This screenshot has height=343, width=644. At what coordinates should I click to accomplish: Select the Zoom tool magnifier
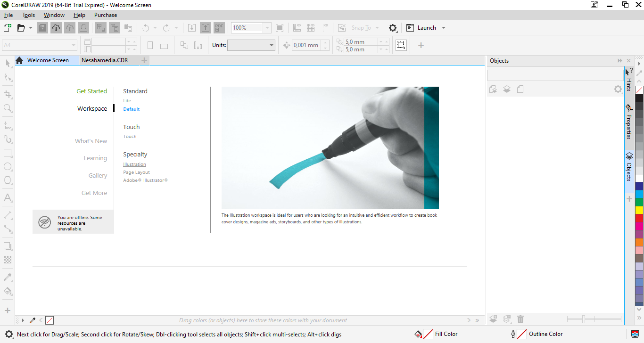8,108
